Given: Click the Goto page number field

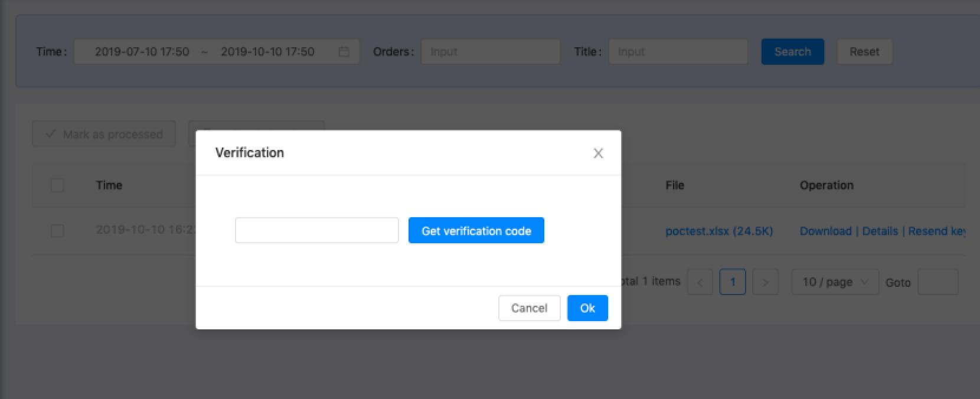Looking at the screenshot, I should tap(937, 282).
